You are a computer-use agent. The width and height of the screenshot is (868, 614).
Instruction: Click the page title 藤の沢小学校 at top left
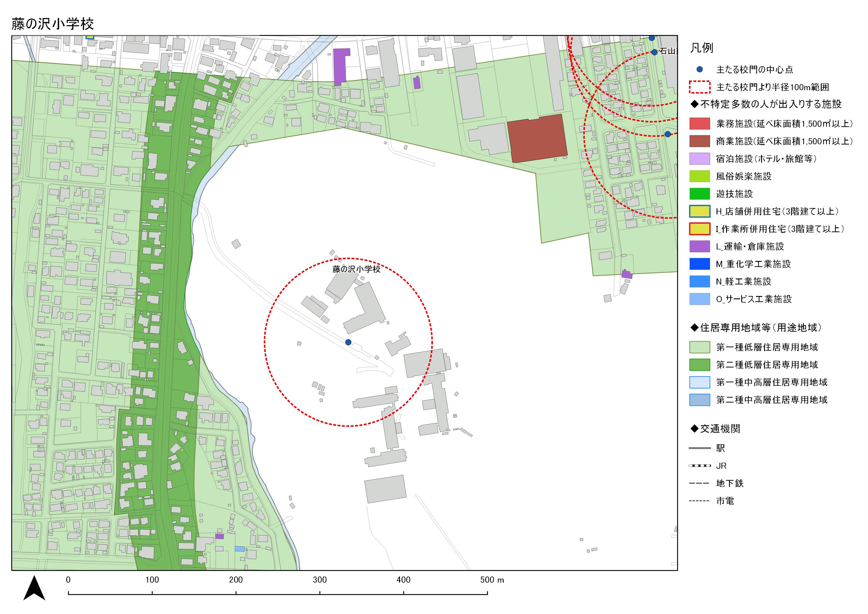point(53,24)
